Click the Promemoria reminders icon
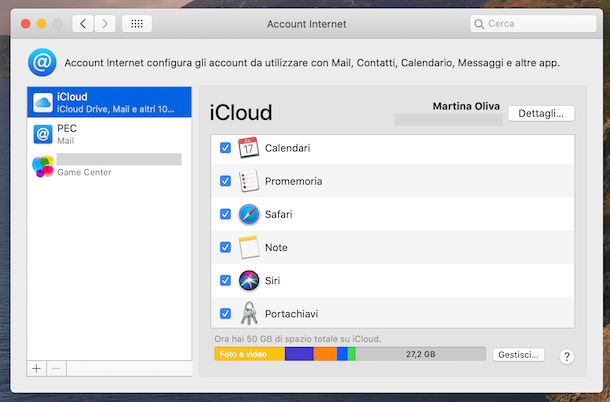 click(x=249, y=182)
